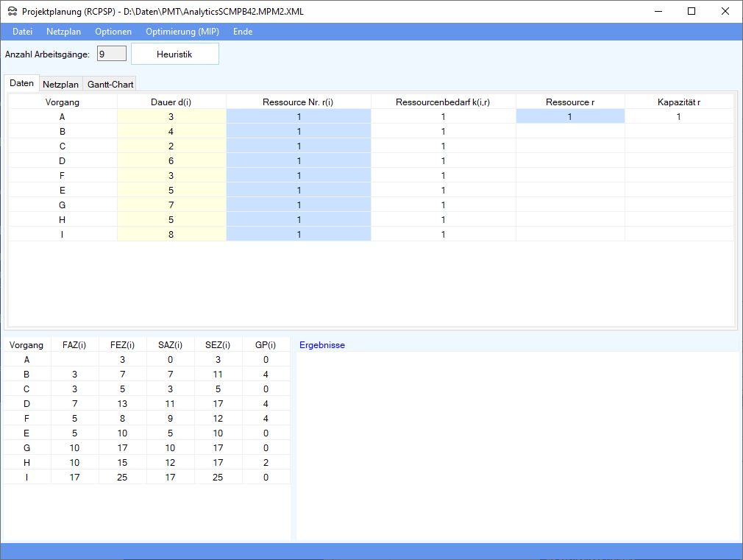Click the Anzahl Arbeitsgänge input field
The width and height of the screenshot is (743, 560).
click(112, 54)
